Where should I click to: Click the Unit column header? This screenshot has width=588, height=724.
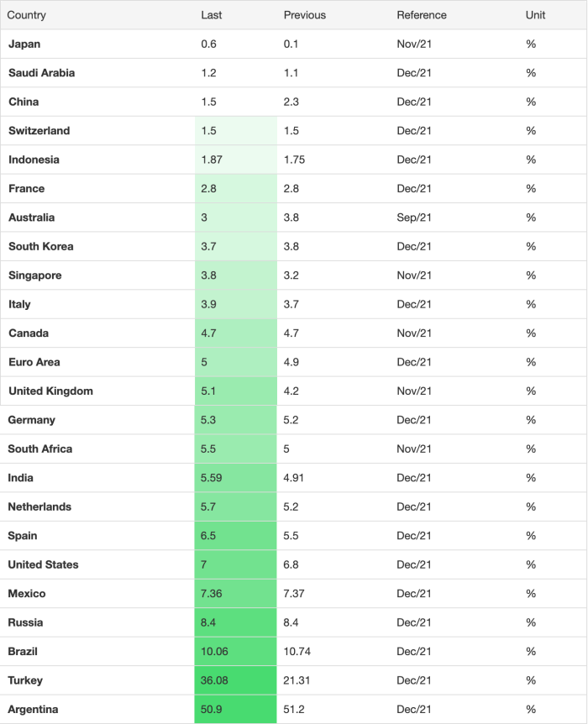[x=535, y=15]
